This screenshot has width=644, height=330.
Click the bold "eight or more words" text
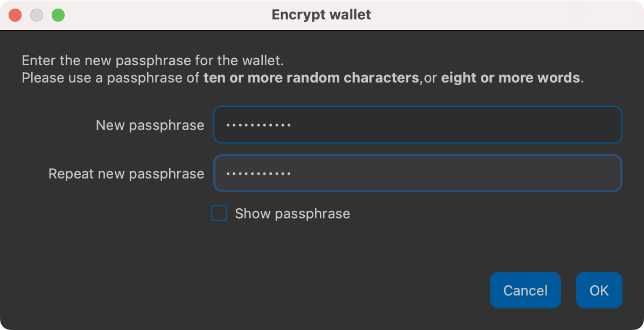510,78
